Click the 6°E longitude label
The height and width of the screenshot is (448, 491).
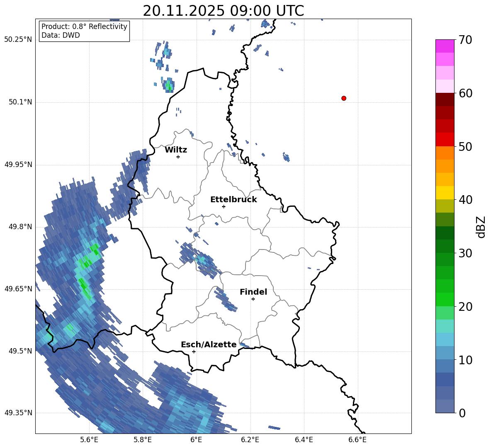pyautogui.click(x=196, y=440)
